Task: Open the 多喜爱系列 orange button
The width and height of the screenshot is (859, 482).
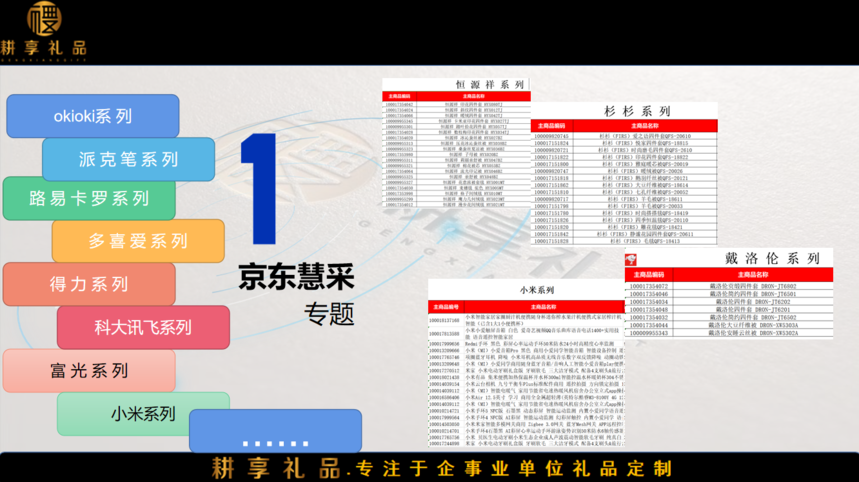Action: point(138,241)
